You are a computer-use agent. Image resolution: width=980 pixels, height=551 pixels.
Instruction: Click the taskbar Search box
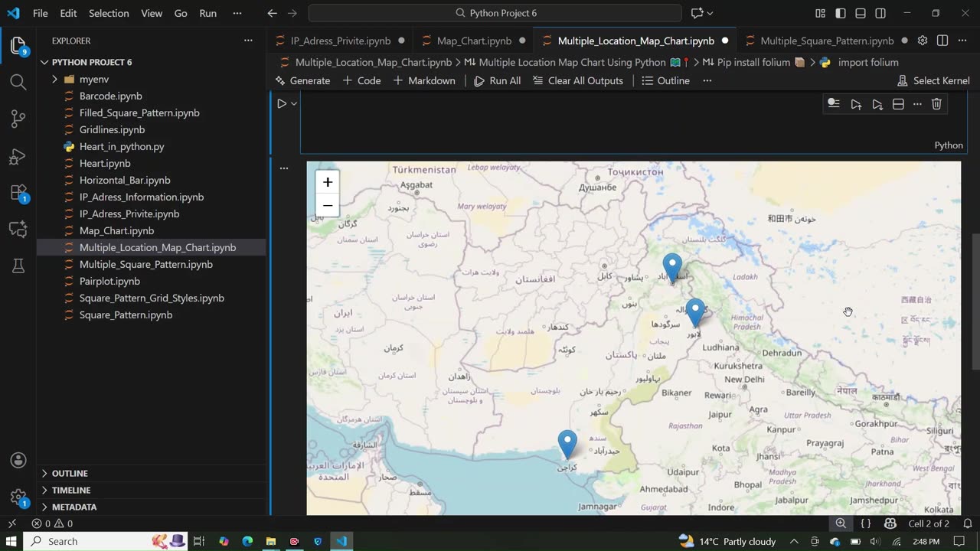click(x=107, y=541)
